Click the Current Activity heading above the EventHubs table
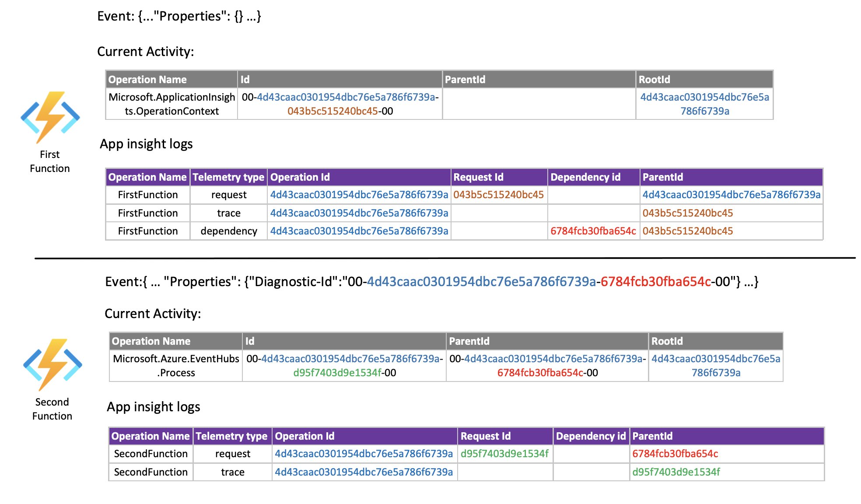The width and height of the screenshot is (861, 504). click(153, 313)
